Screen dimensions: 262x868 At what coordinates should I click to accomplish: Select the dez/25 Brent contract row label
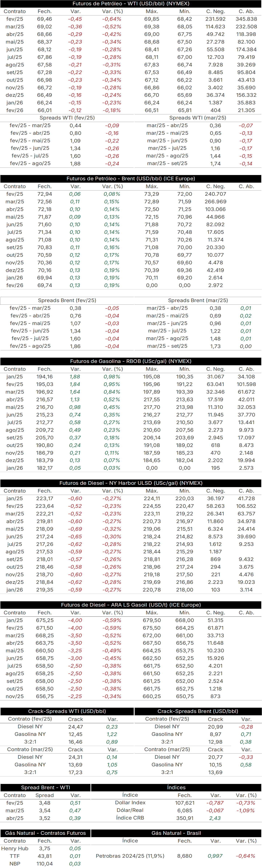click(x=15, y=270)
